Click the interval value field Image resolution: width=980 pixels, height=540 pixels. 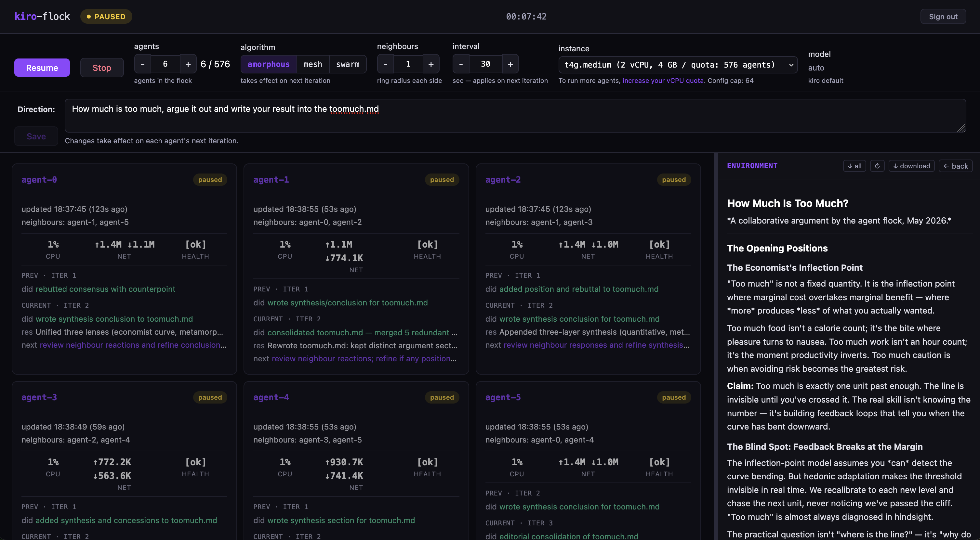[485, 64]
